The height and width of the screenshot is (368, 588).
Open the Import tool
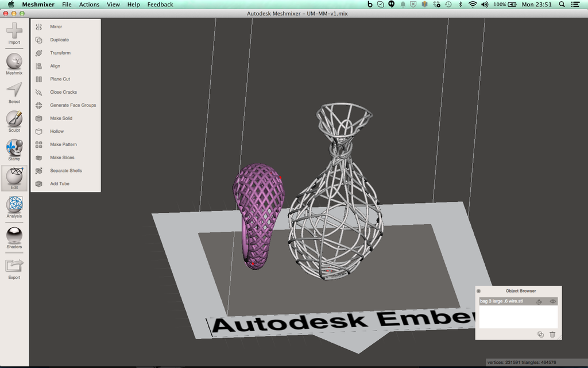[x=14, y=33]
